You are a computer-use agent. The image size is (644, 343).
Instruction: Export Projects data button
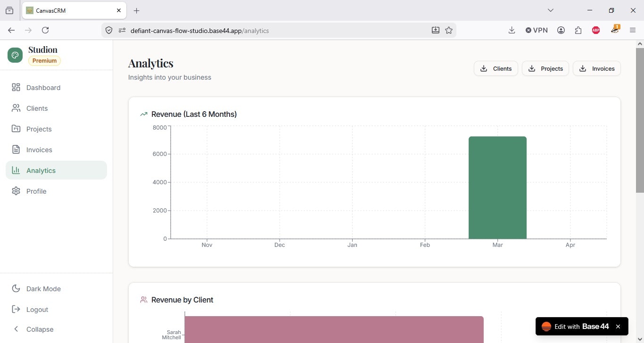point(545,68)
